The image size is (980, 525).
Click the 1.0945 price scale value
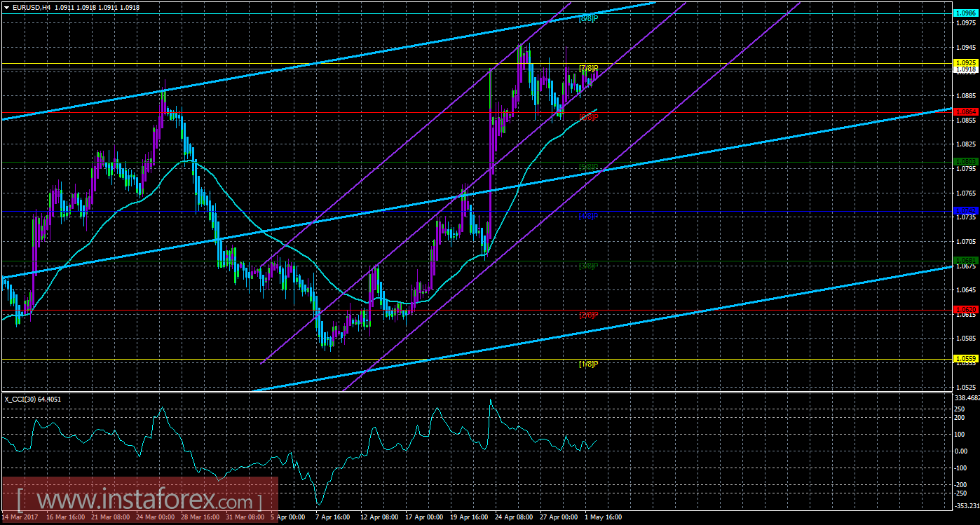click(x=965, y=48)
